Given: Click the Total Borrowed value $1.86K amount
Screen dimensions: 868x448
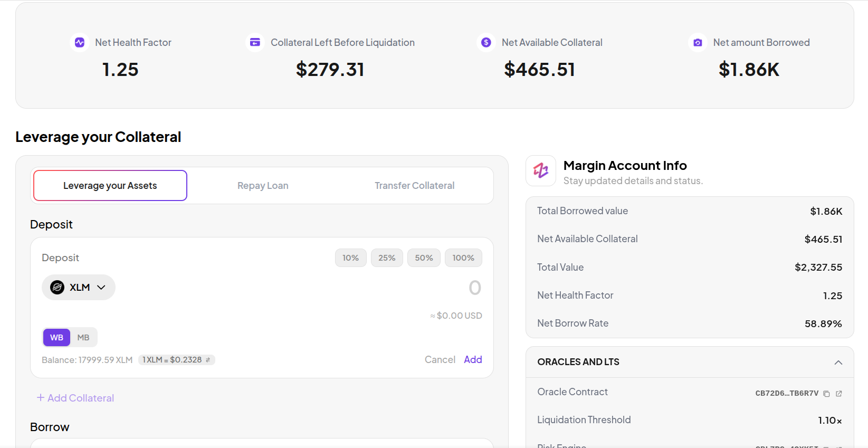Looking at the screenshot, I should click(826, 212).
